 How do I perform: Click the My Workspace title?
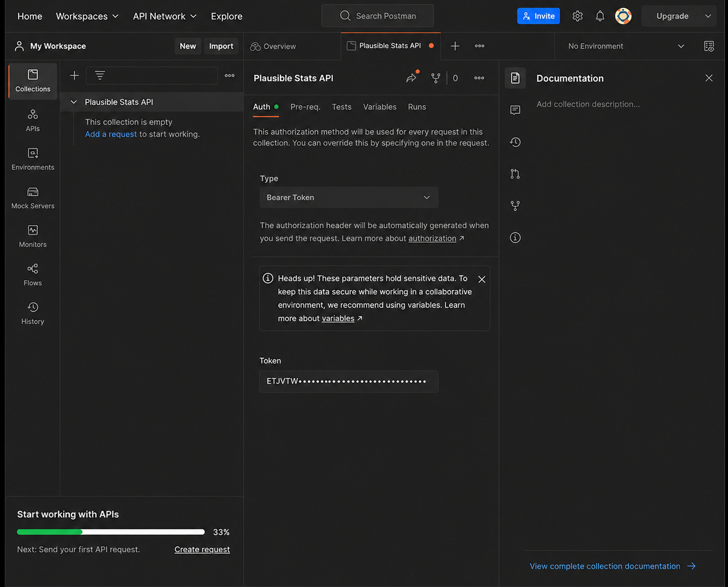coord(58,46)
